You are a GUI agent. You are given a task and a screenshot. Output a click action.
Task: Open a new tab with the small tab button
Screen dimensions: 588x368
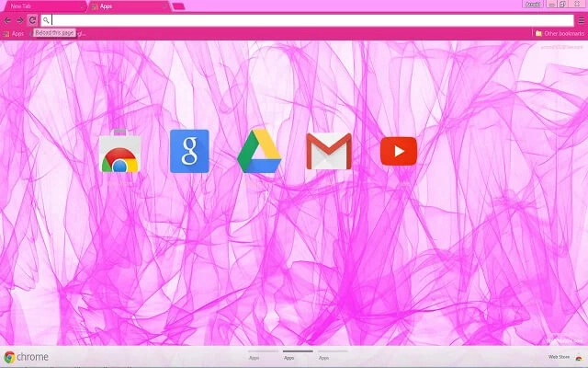(x=178, y=6)
